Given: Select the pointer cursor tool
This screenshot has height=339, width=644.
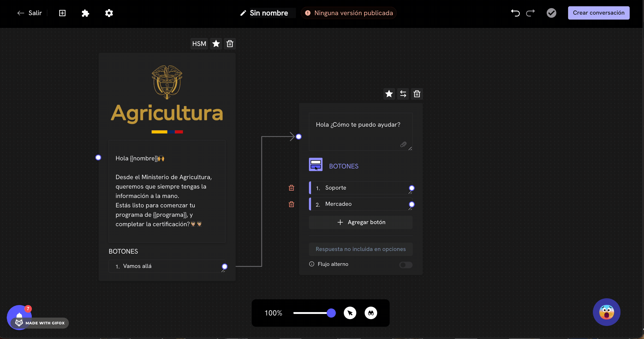Looking at the screenshot, I should pyautogui.click(x=350, y=313).
